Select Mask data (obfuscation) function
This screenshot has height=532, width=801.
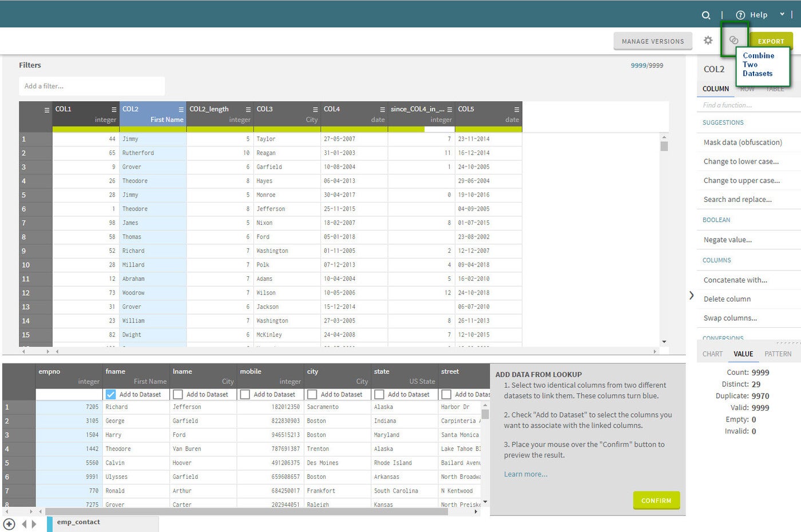click(743, 142)
